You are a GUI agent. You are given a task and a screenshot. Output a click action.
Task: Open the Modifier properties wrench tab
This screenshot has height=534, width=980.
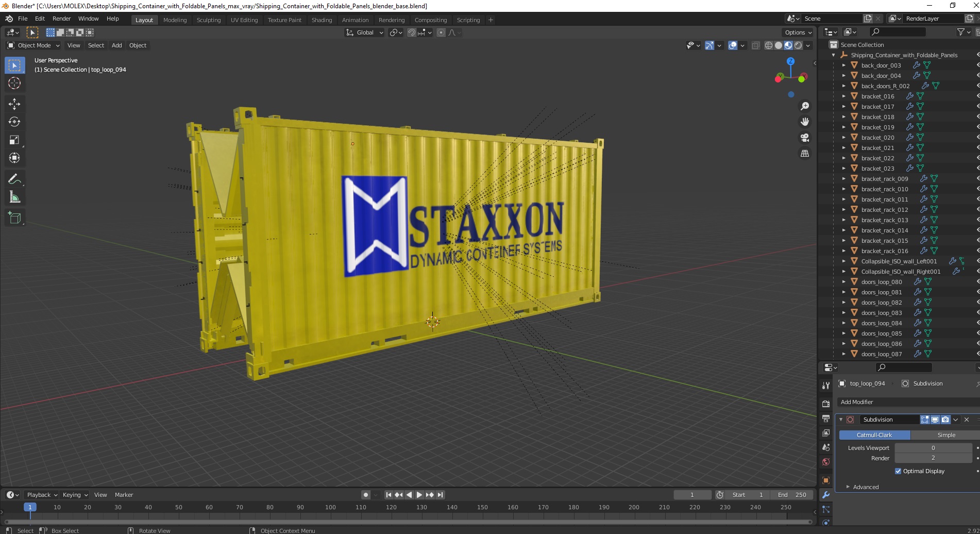tap(826, 495)
